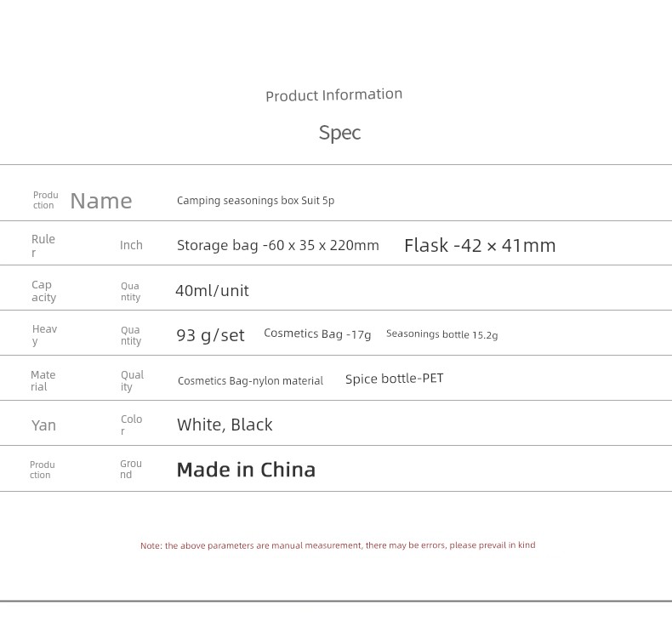Screen dimensions: 672x633
Task: Click the "Product Information" heading
Action: (333, 94)
